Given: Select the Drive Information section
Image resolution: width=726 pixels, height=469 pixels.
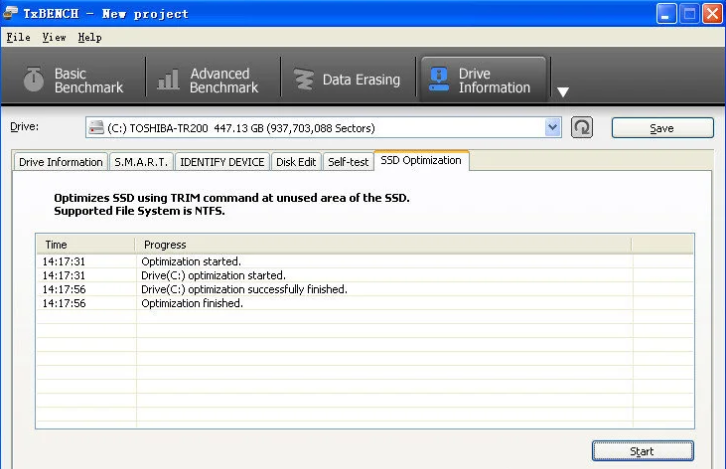Looking at the screenshot, I should click(x=481, y=80).
